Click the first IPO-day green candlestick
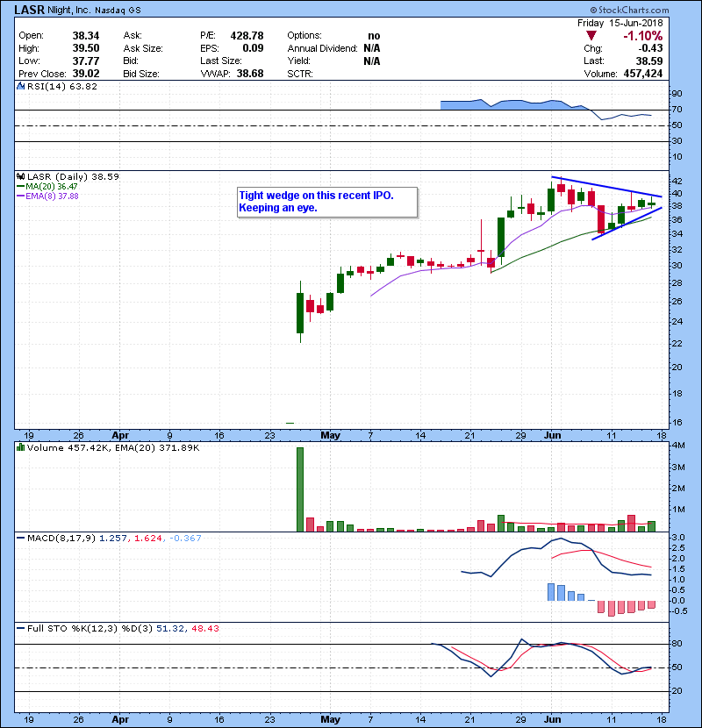The image size is (702, 728). 300,313
